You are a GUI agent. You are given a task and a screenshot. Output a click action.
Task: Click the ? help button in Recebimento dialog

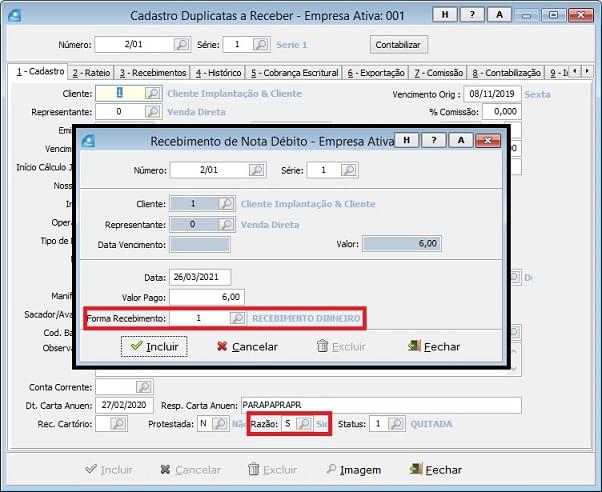[x=434, y=141]
